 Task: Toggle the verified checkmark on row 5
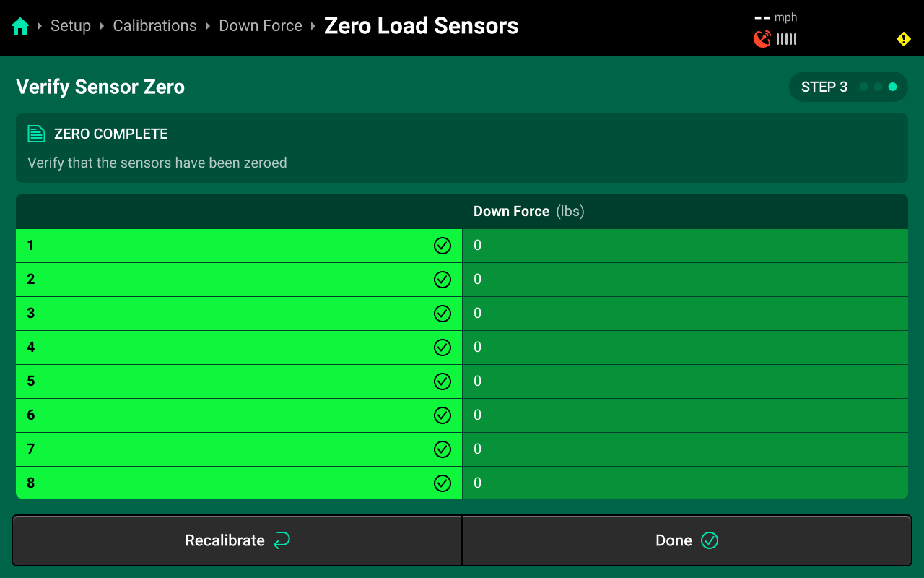[443, 381]
